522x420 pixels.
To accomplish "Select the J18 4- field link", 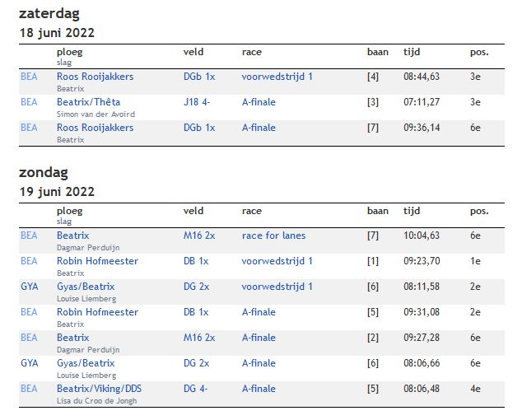I will point(197,102).
